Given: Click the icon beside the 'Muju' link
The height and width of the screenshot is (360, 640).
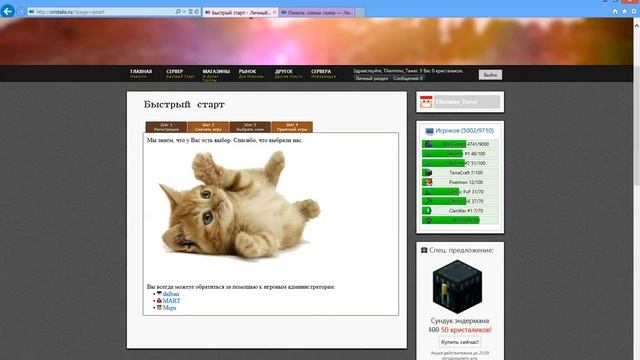Looking at the screenshot, I should (159, 307).
